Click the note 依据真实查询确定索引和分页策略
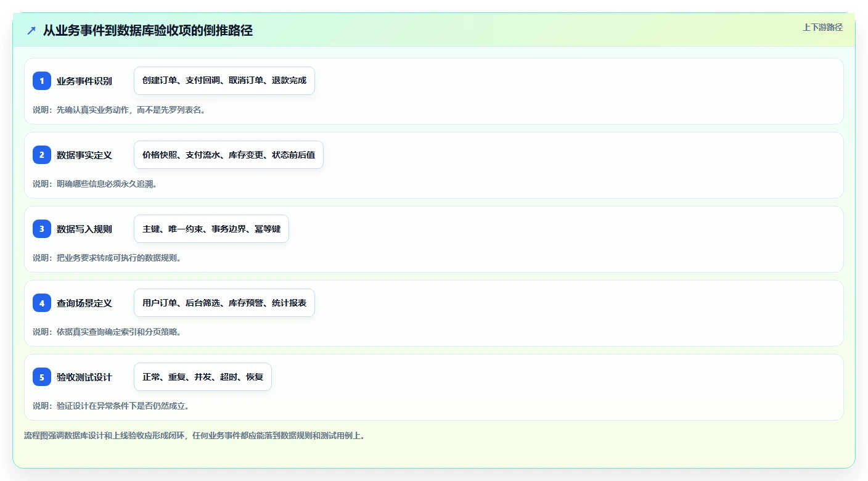 pos(107,332)
